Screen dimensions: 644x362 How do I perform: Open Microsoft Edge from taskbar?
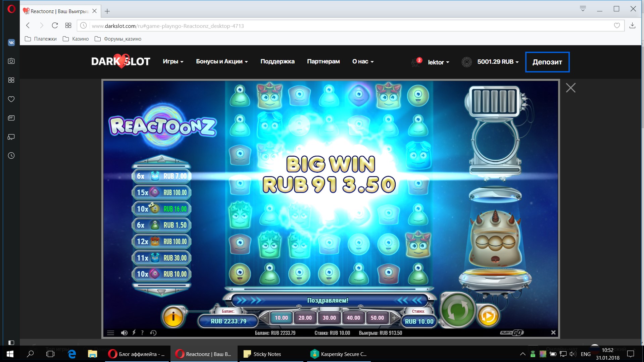(72, 354)
